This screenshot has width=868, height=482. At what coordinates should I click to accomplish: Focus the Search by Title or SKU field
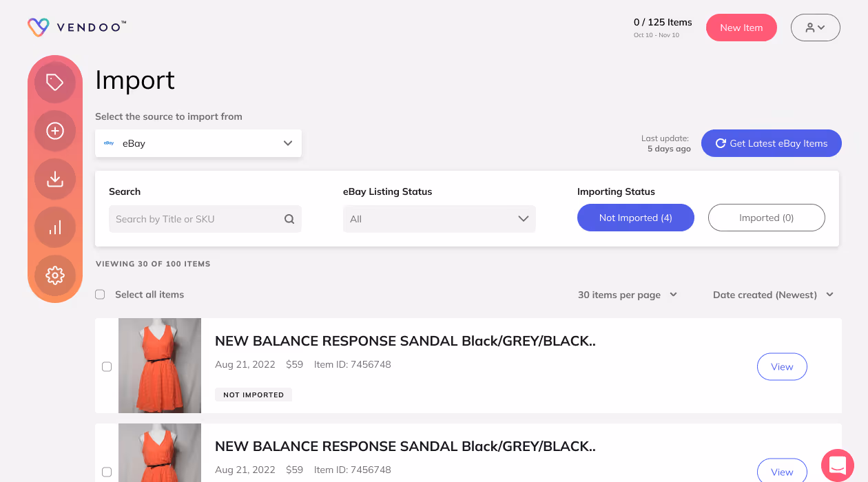click(205, 219)
